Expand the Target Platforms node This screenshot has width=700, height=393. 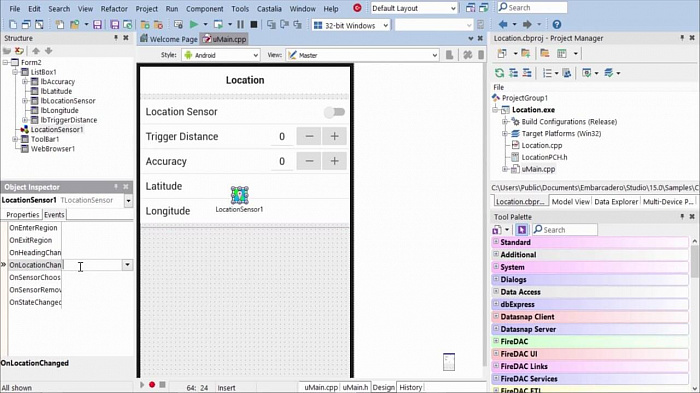505,134
